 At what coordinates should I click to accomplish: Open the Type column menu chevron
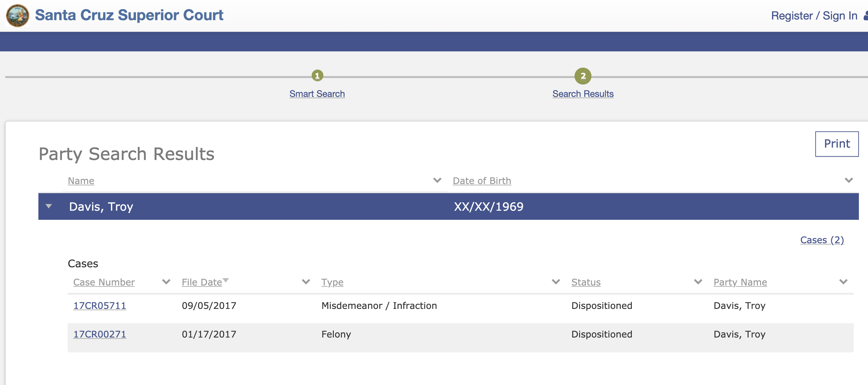tap(556, 282)
